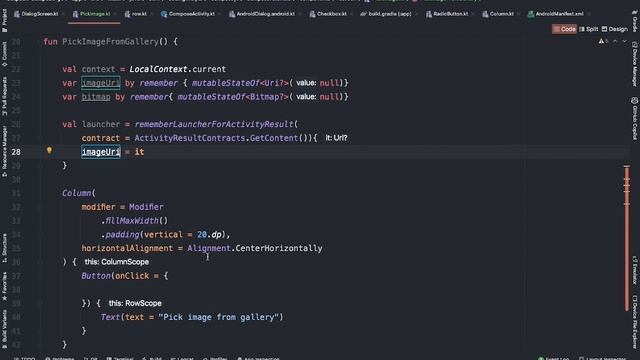Click the 'it: Uri?' inlay hint
The image size is (640, 360).
pyautogui.click(x=336, y=138)
